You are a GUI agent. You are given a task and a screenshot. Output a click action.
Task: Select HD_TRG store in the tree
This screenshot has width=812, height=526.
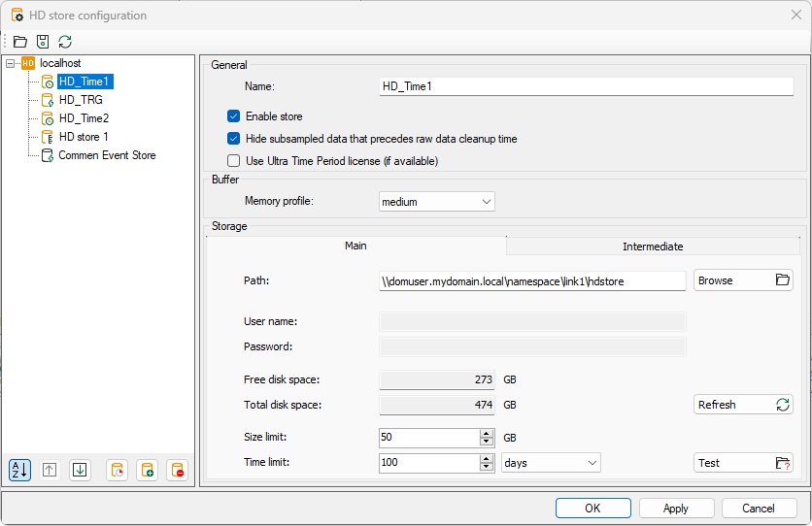pyautogui.click(x=80, y=100)
